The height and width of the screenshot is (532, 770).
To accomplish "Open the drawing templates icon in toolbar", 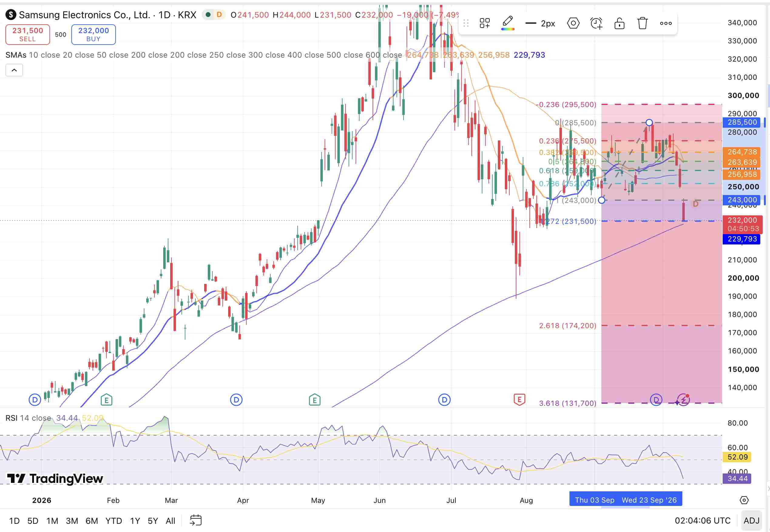I will tap(484, 23).
